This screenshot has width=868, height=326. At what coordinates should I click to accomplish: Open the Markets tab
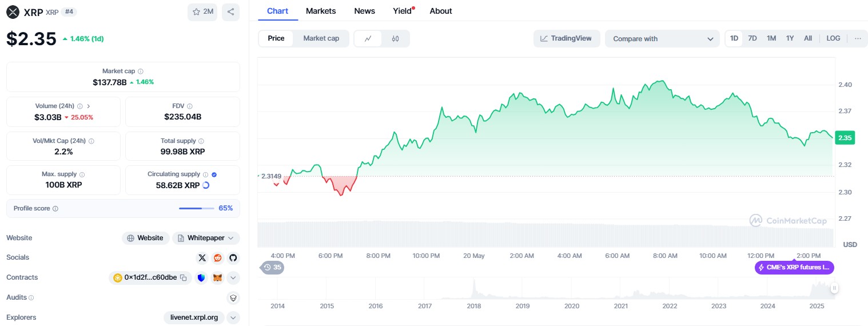(321, 11)
